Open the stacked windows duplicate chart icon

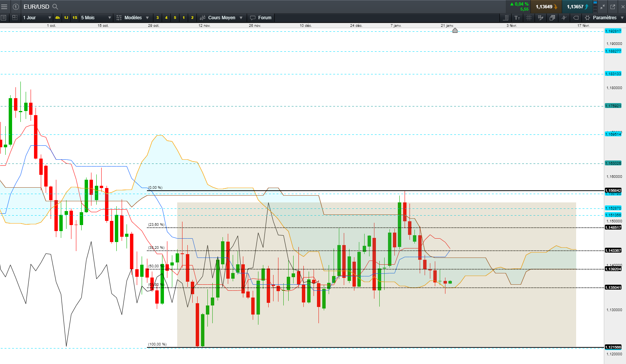[552, 18]
